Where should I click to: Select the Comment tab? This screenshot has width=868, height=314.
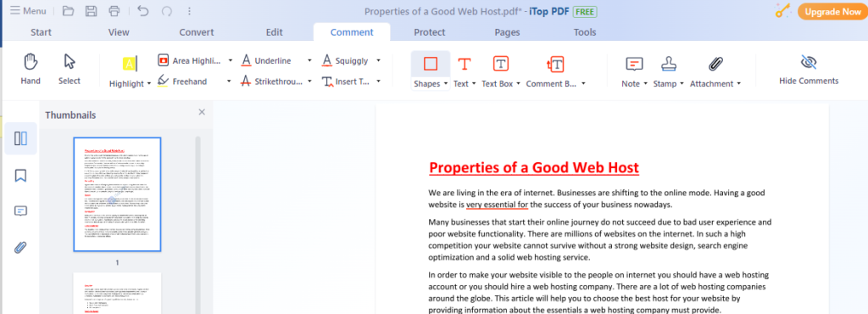(352, 32)
